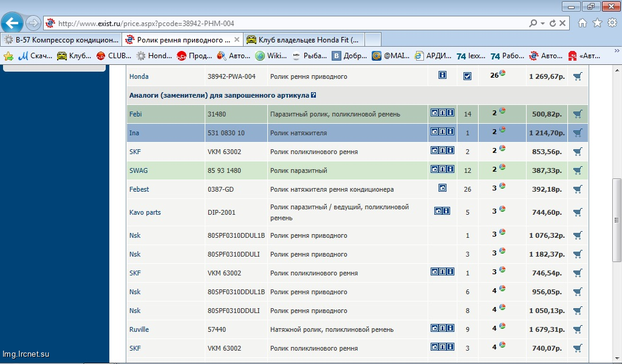The width and height of the screenshot is (622, 364).
Task: Open info icon for Honda 38942-PWA-004
Action: coord(442,75)
